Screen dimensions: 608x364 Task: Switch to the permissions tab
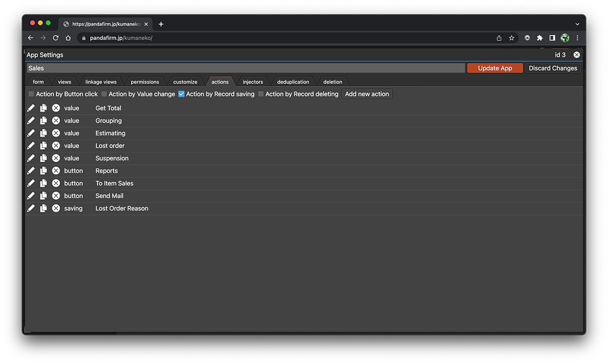coord(145,82)
